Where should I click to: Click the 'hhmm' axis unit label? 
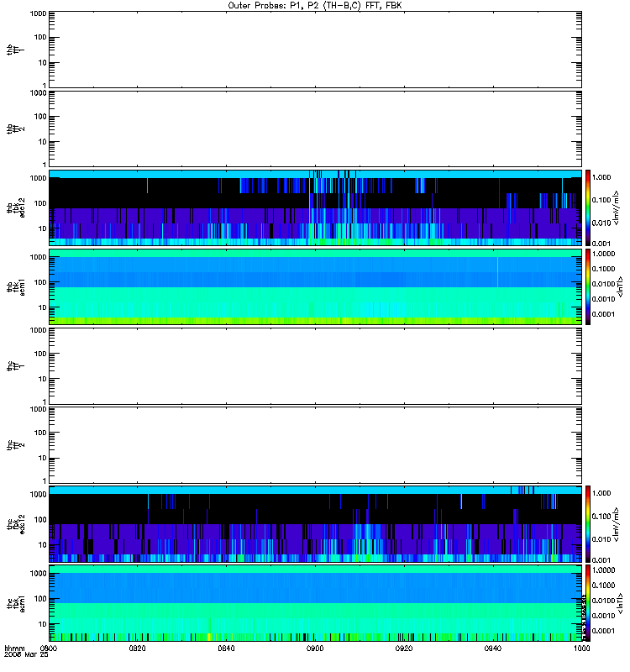[14, 648]
